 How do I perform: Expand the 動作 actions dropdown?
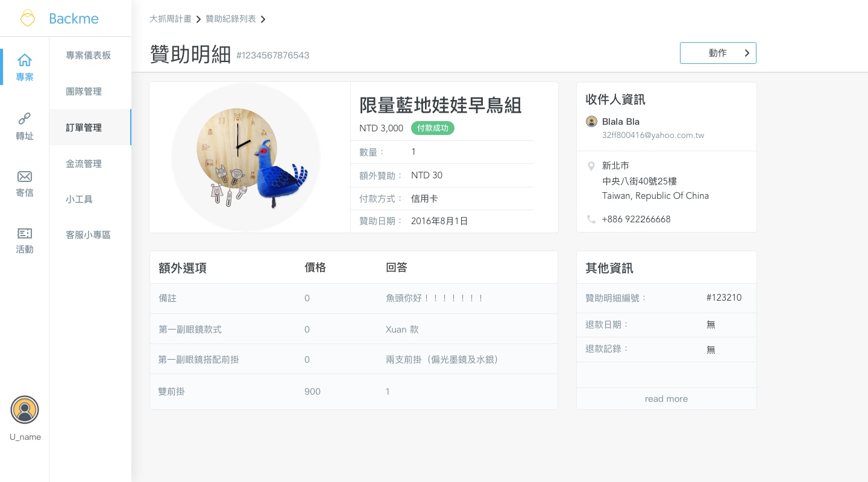click(718, 53)
